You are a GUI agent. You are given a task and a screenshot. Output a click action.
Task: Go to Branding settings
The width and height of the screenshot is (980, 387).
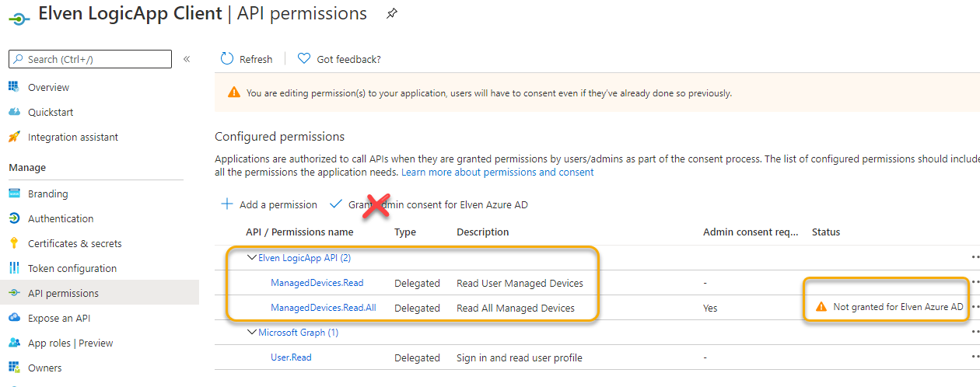pyautogui.click(x=48, y=193)
